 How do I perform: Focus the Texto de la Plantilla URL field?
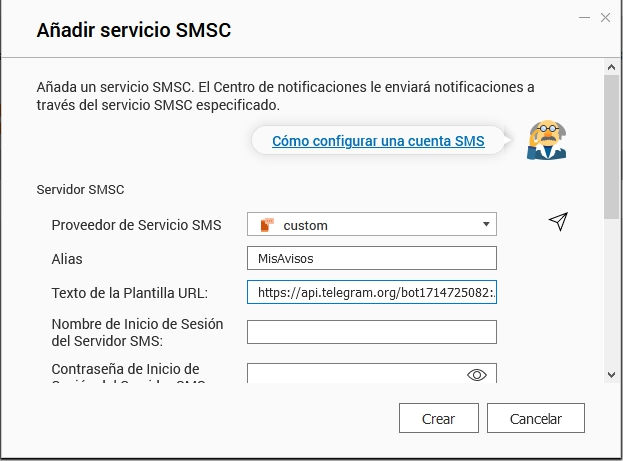click(371, 293)
